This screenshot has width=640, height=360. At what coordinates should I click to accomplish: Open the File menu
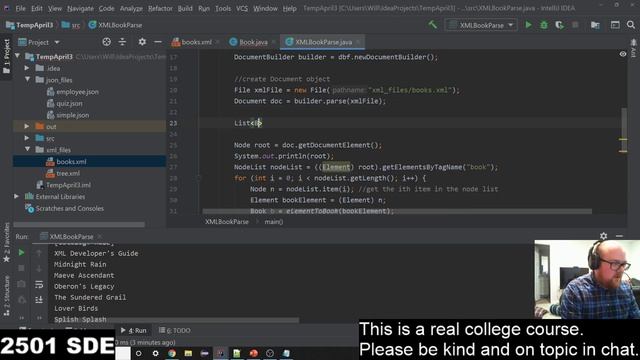pyautogui.click(x=20, y=8)
